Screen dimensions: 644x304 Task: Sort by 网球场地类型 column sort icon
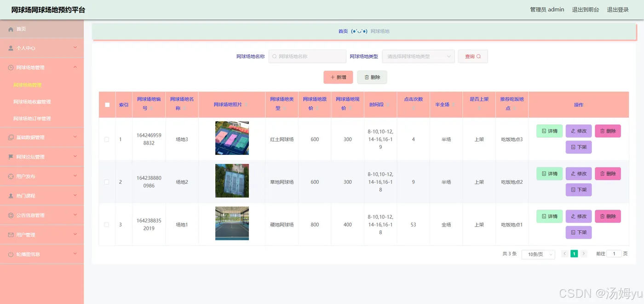(x=284, y=109)
